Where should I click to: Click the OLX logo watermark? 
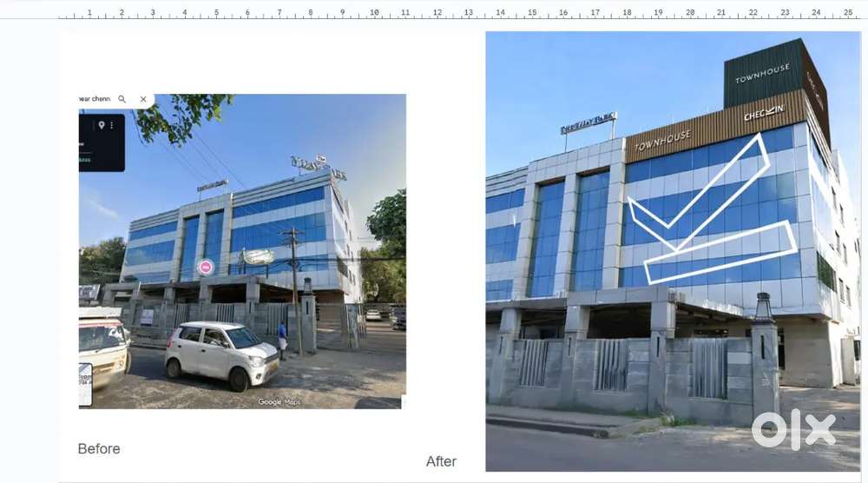click(793, 430)
